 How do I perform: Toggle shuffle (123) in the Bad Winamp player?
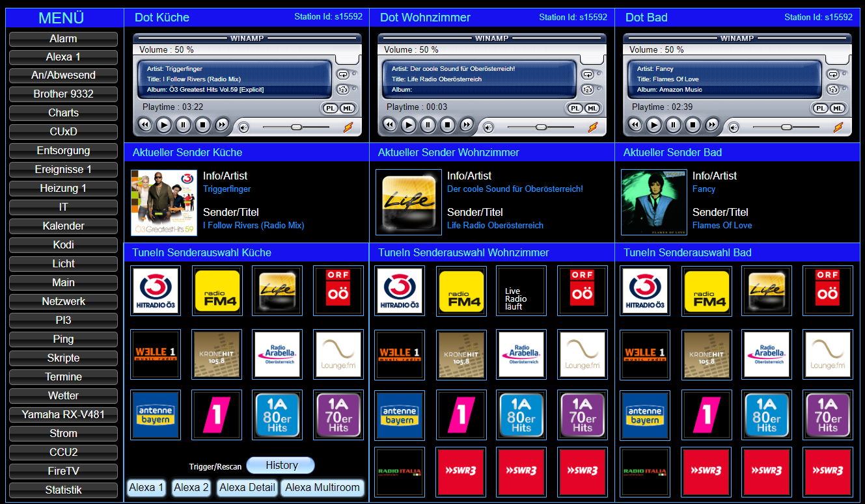click(832, 90)
